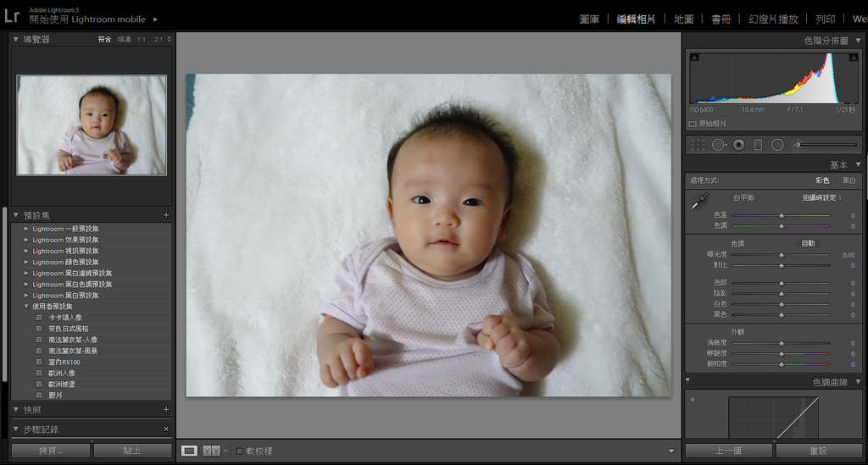Viewport: 868px width, 465px height.
Task: Select the Before/After YY view icon
Action: (211, 451)
